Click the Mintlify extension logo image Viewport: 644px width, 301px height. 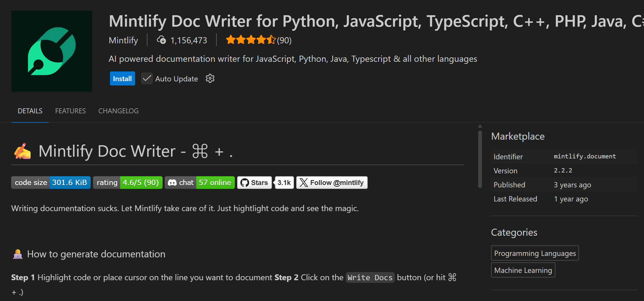[x=52, y=51]
